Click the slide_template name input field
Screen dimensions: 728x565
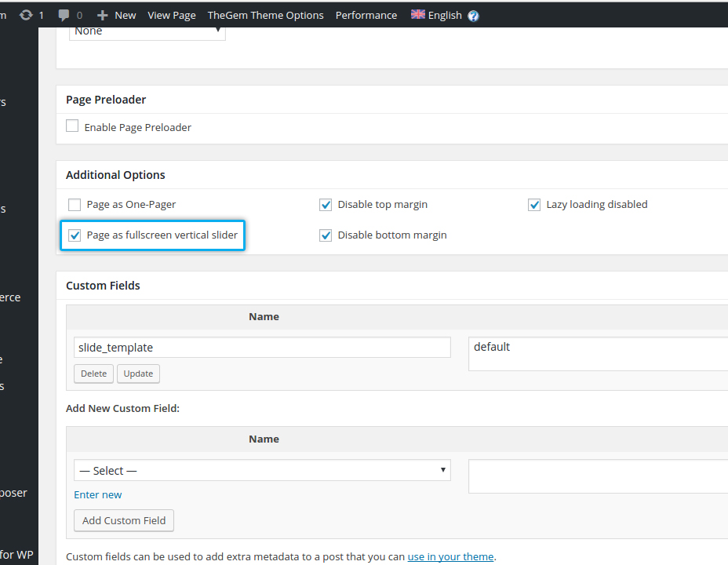(262, 348)
